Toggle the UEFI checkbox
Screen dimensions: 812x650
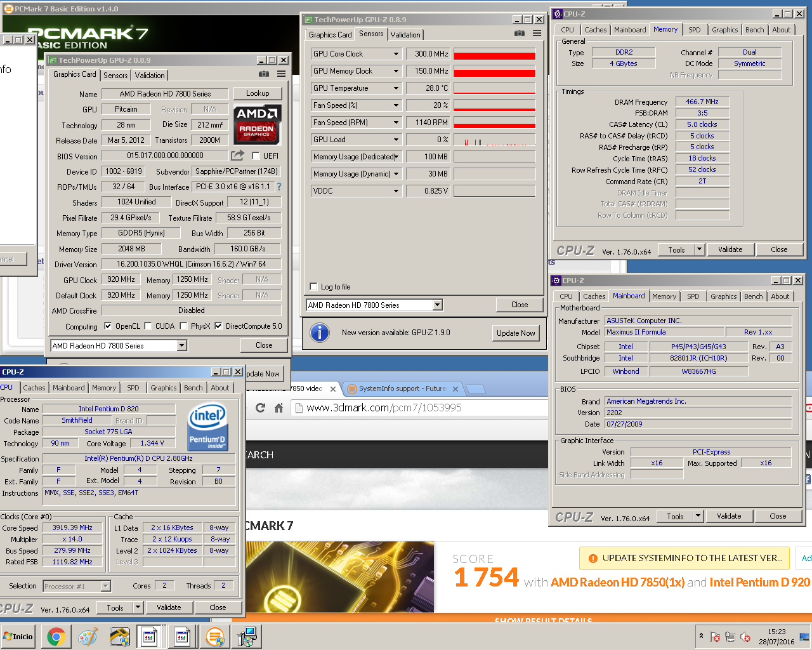[x=256, y=156]
